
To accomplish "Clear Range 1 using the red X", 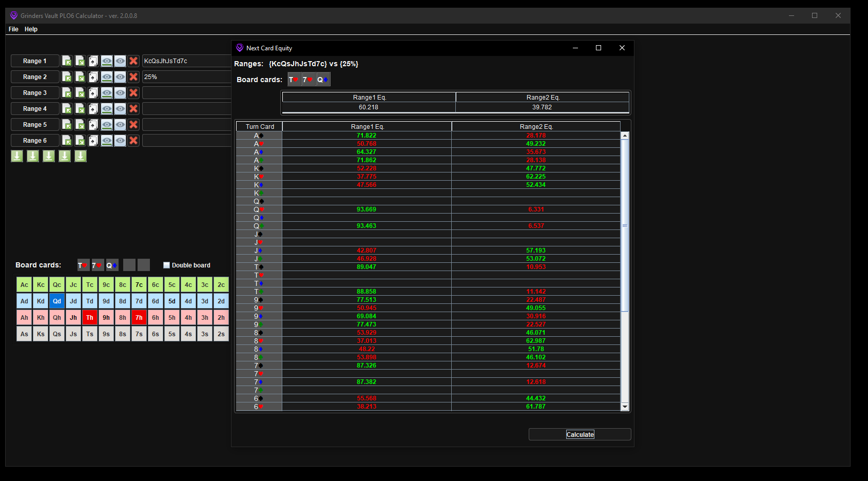I will 133,61.
